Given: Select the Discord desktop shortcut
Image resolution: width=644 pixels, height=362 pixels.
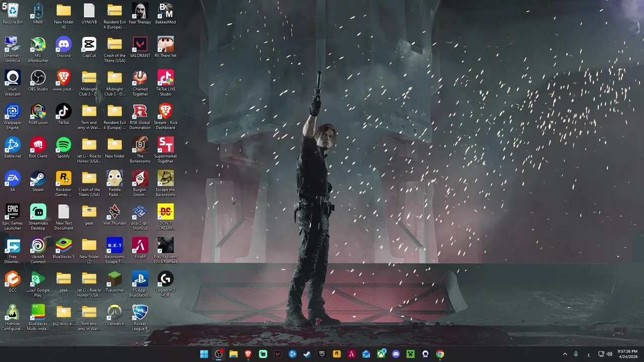Looking at the screenshot, I should pyautogui.click(x=63, y=47).
